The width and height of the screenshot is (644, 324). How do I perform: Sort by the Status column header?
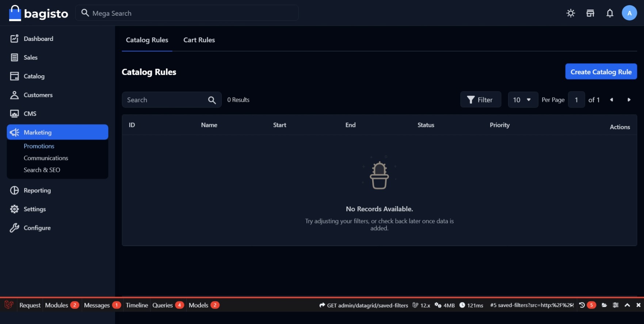tap(426, 125)
